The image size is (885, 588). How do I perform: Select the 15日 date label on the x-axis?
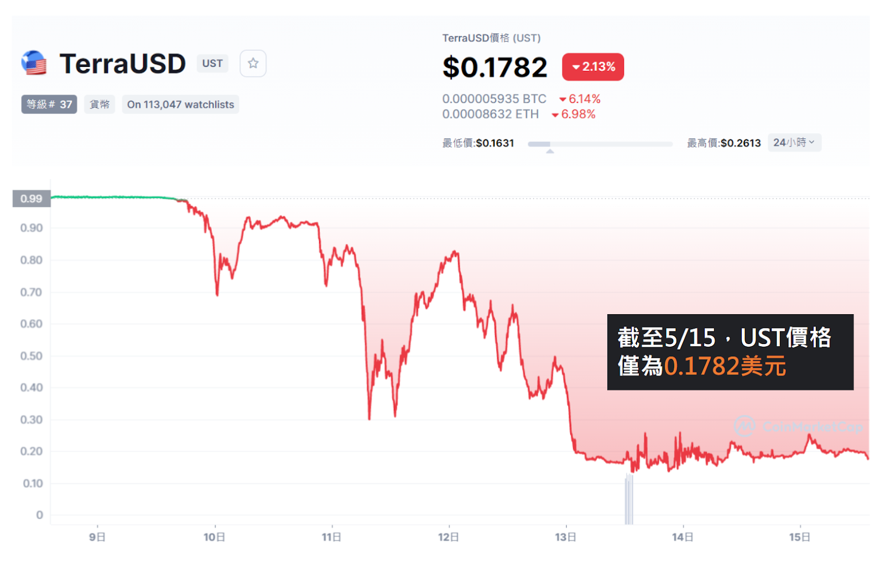pyautogui.click(x=799, y=537)
